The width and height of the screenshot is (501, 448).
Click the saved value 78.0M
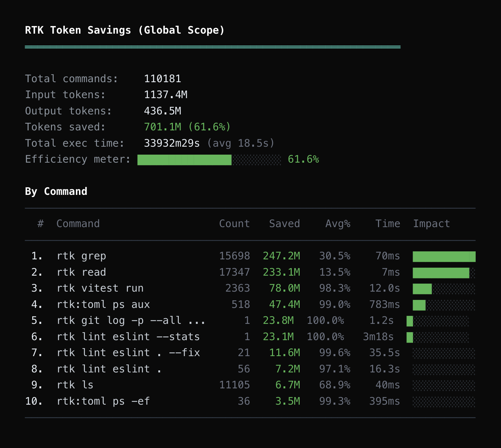coord(284,288)
